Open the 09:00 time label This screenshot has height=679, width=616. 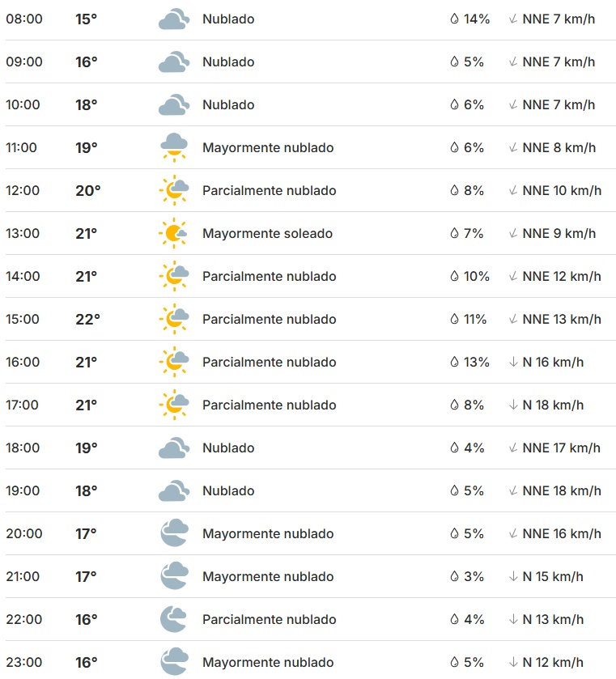coord(24,62)
